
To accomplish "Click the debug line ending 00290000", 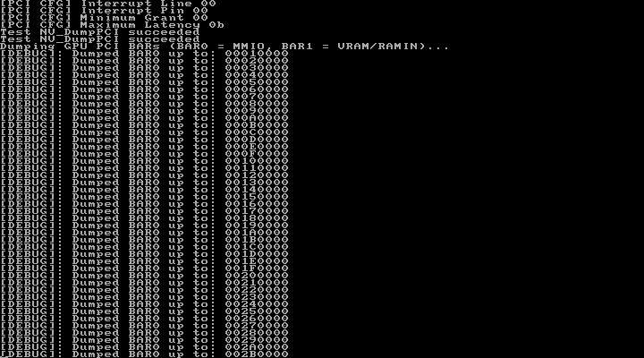I will pos(144,340).
